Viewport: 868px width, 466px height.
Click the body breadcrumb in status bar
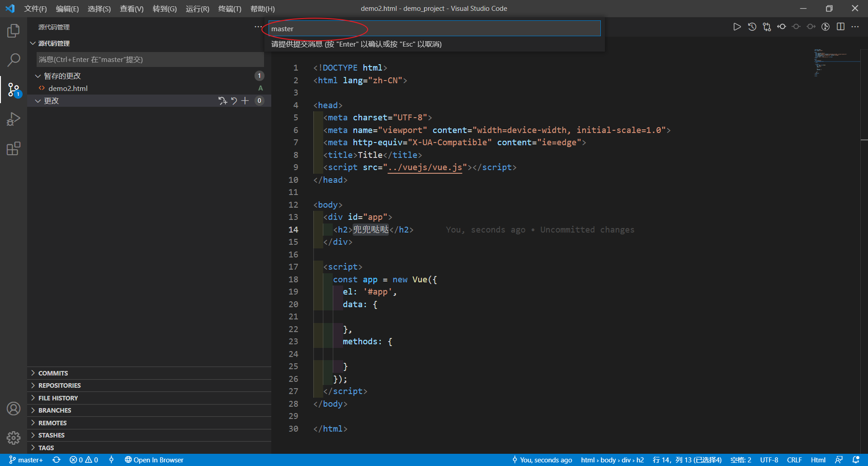click(x=608, y=460)
